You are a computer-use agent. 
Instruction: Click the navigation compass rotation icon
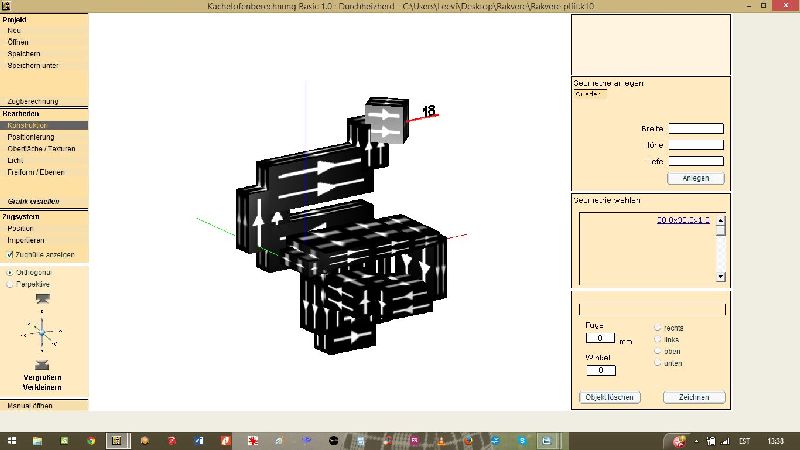coord(42,331)
